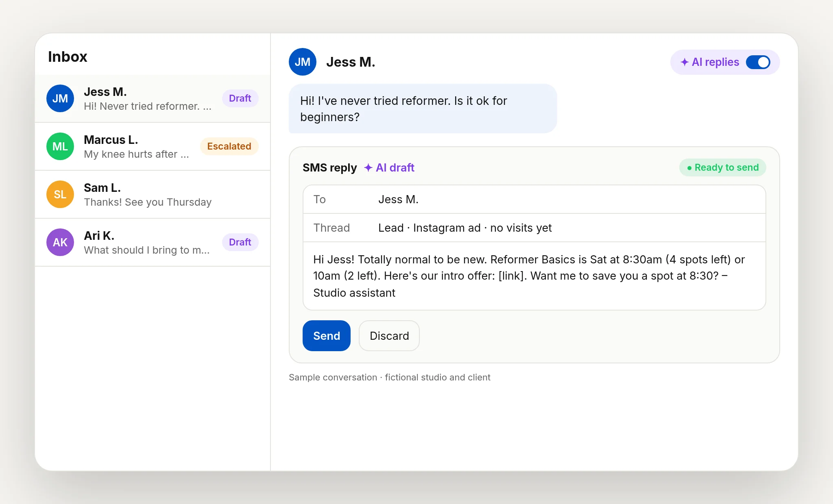Click the Jess M. conversation header name

[x=351, y=62]
